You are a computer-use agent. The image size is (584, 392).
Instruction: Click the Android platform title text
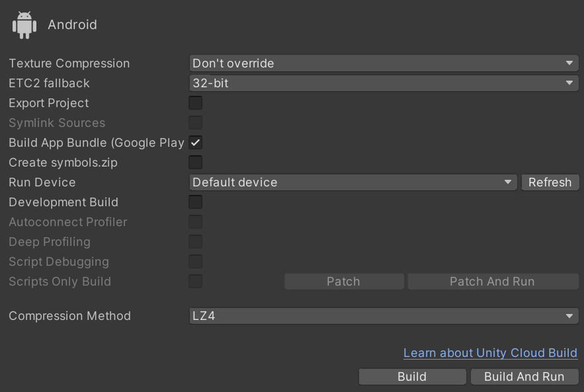click(72, 24)
